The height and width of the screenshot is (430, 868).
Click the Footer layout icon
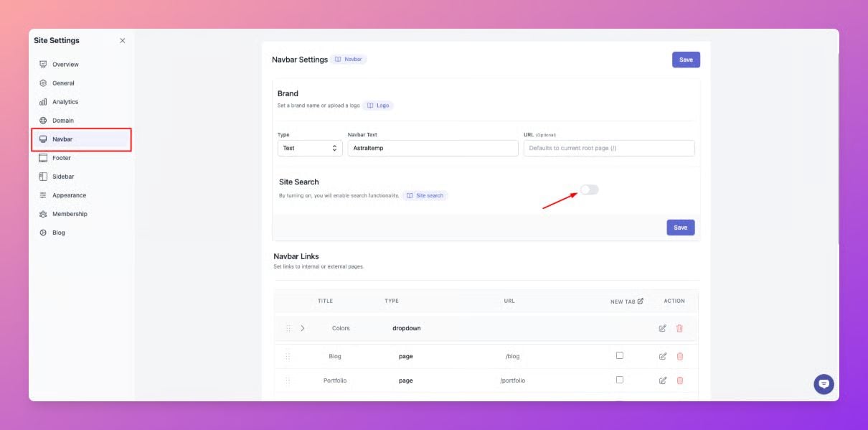tap(43, 158)
